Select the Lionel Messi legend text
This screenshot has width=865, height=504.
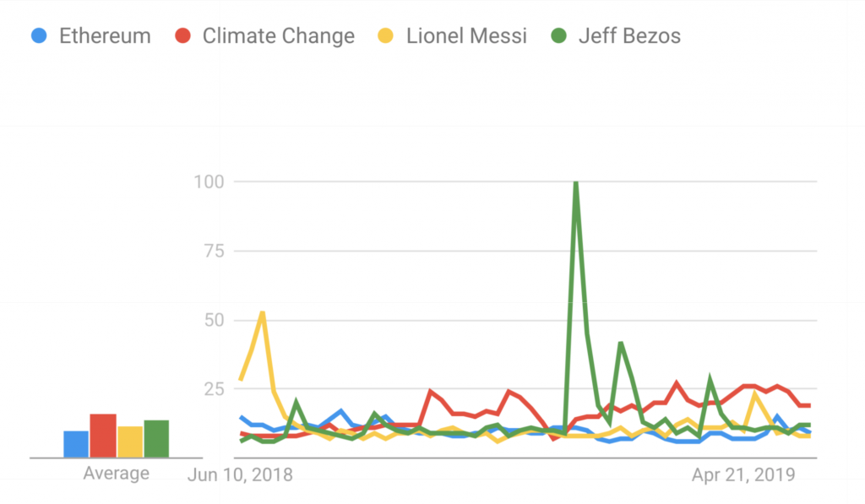[x=466, y=36]
